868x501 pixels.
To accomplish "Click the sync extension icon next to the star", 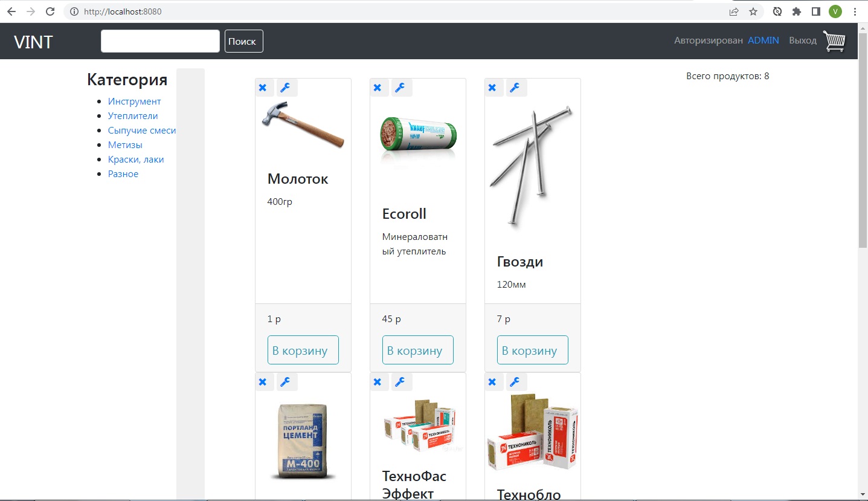I will (778, 11).
